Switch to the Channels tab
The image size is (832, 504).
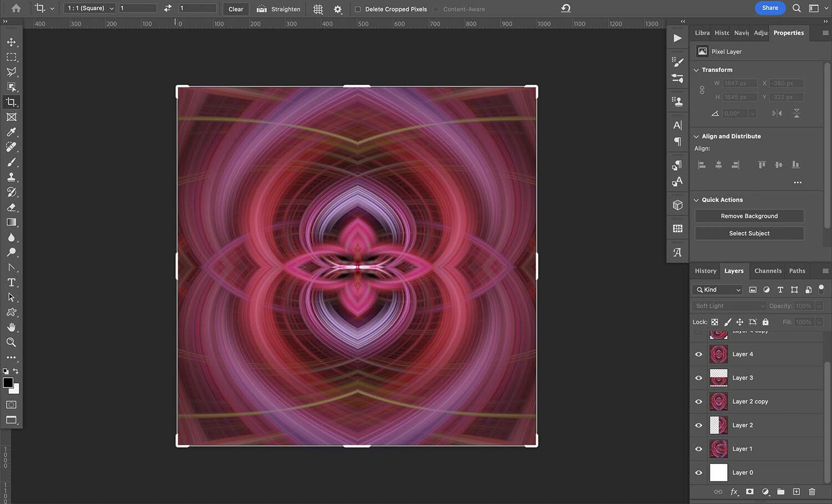768,271
